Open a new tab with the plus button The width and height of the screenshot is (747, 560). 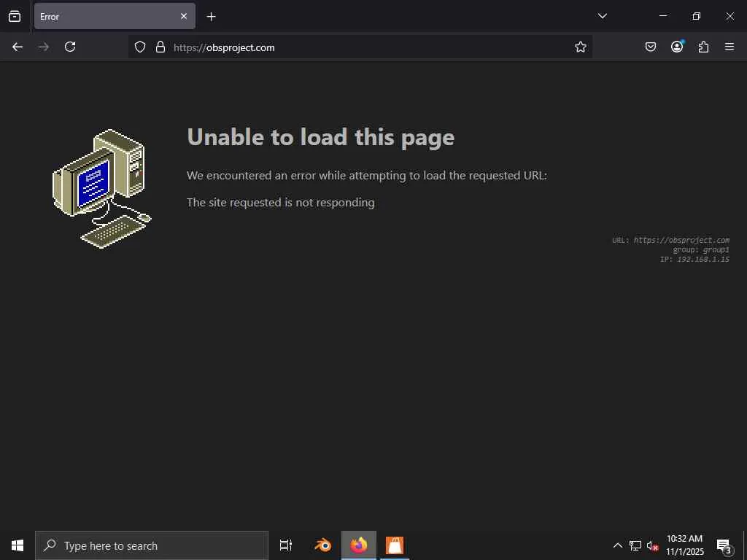pos(211,17)
